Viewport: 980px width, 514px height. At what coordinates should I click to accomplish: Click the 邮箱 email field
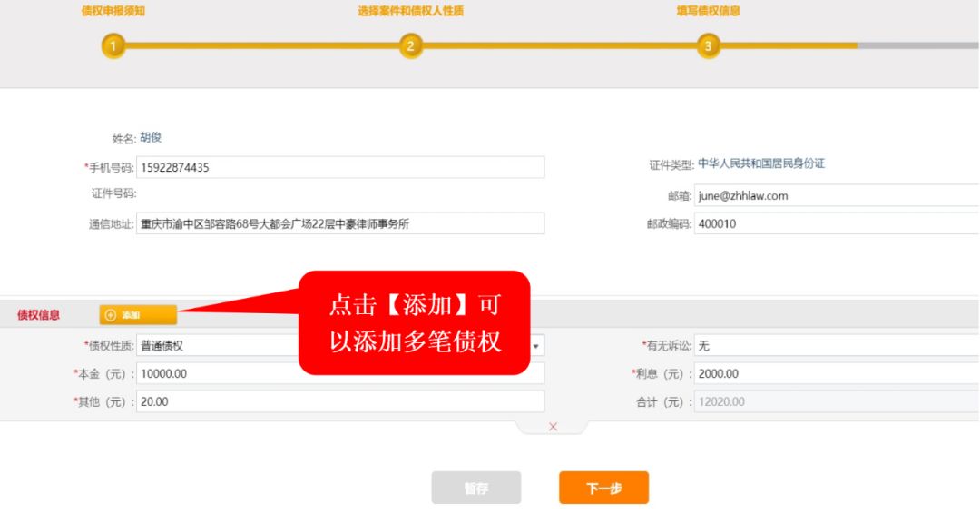837,196
